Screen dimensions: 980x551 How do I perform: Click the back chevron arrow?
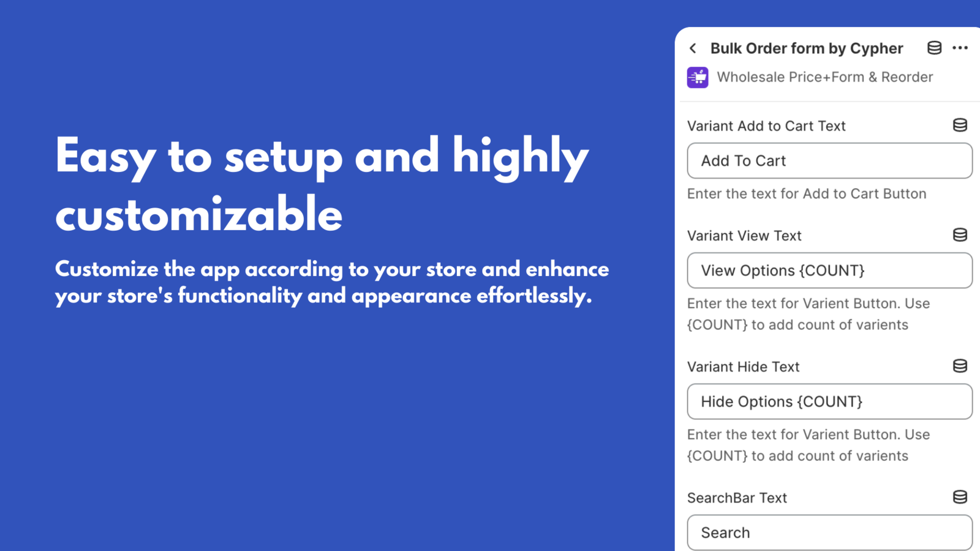tap(693, 48)
